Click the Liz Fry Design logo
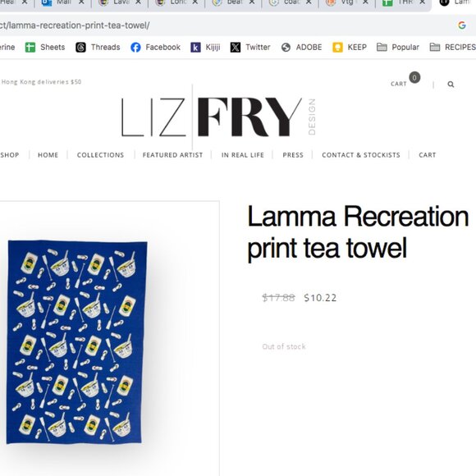 218,117
